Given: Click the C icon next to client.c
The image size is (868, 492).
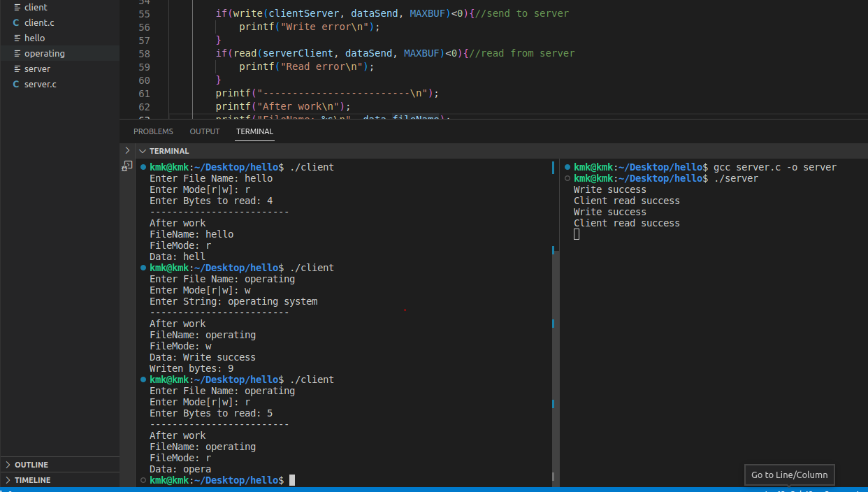Looking at the screenshot, I should pos(17,22).
